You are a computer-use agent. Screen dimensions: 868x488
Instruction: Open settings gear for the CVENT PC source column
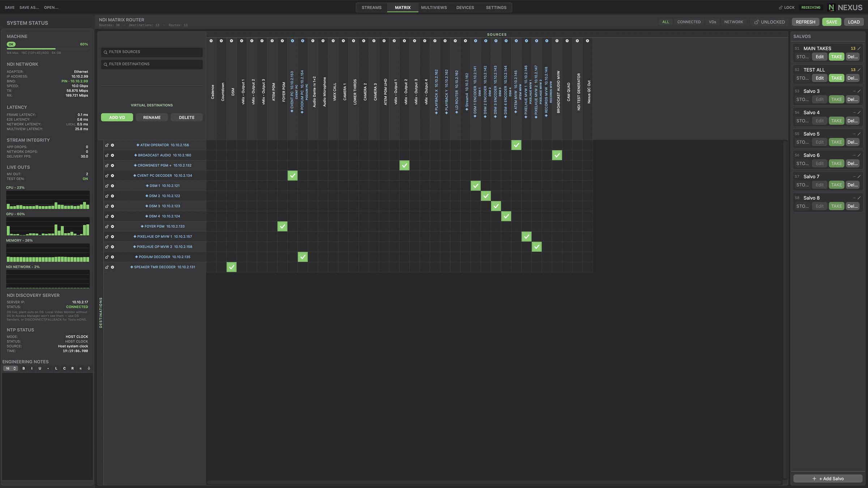click(293, 41)
